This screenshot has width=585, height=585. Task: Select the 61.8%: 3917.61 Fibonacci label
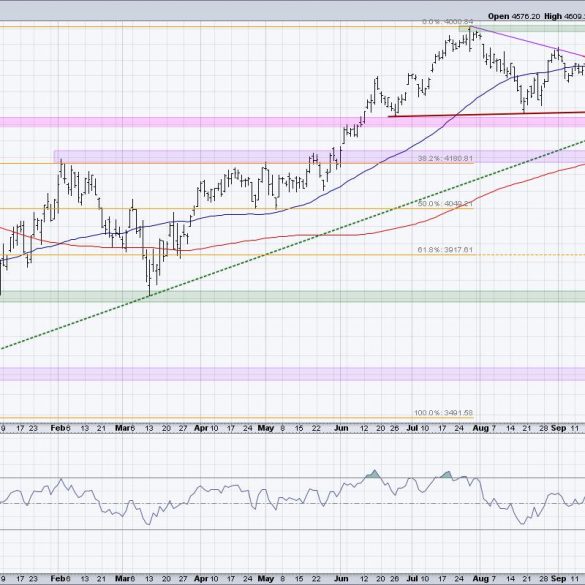[445, 250]
